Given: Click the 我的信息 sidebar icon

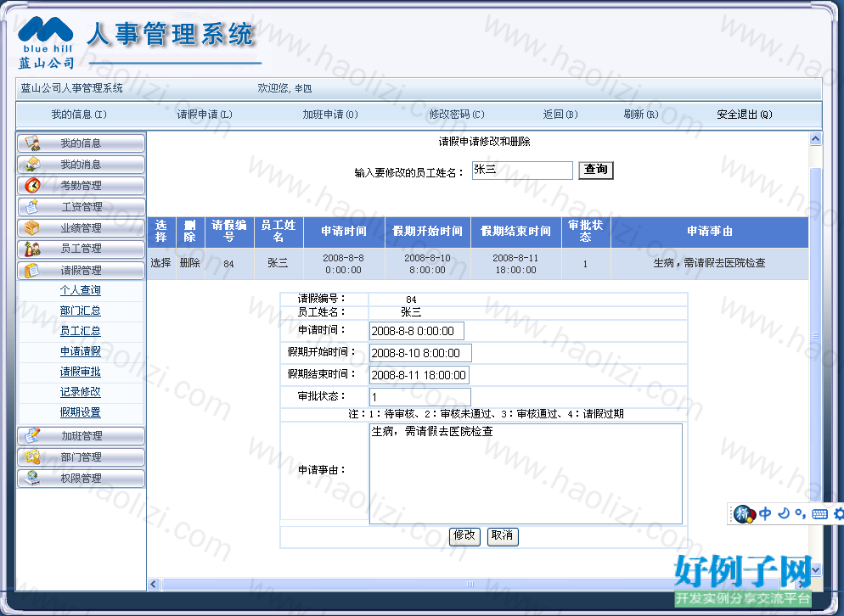Looking at the screenshot, I should pos(32,143).
